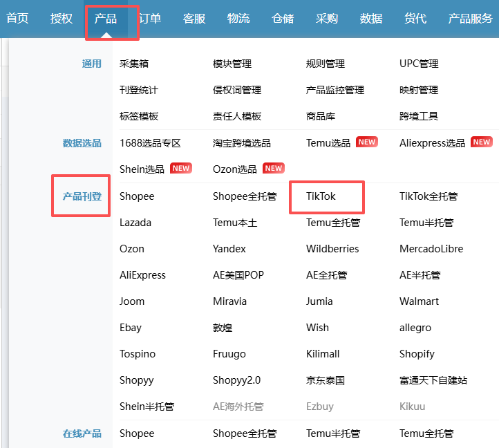The height and width of the screenshot is (448, 499).
Task: Open the 客服 top menu
Action: (x=194, y=19)
